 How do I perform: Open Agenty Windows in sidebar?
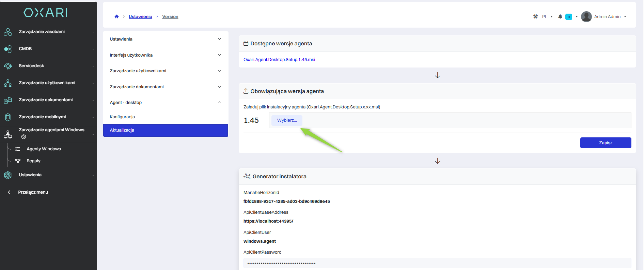[44, 149]
